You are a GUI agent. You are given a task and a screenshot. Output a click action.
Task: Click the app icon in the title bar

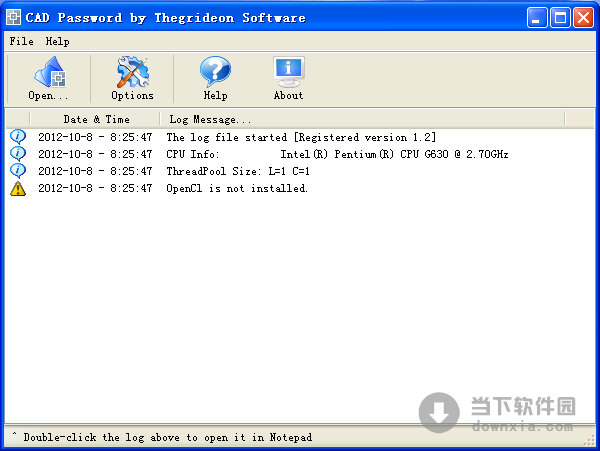click(x=13, y=17)
